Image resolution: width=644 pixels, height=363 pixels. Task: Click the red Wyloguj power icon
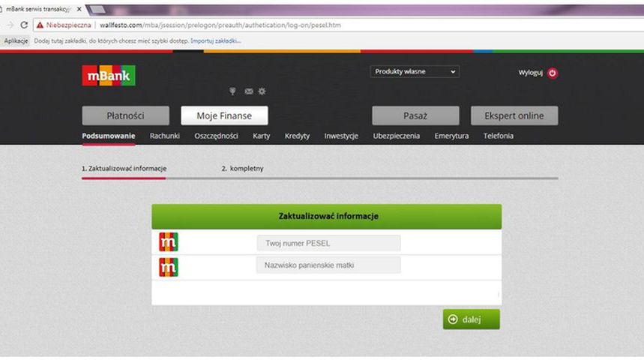(553, 73)
